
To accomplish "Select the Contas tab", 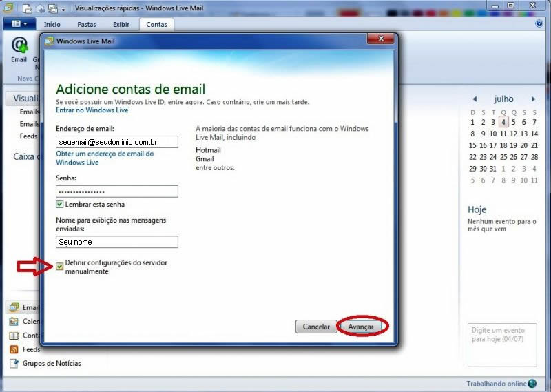I will click(x=157, y=25).
